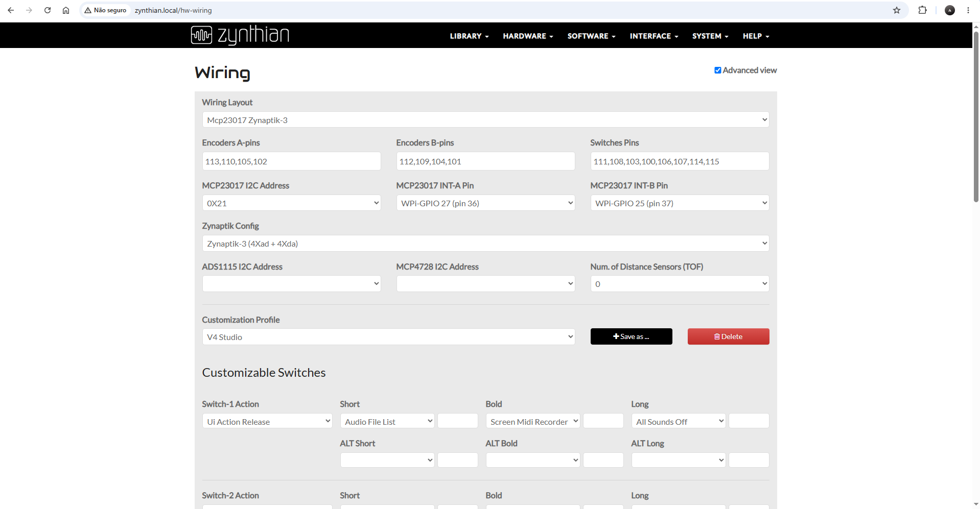Screen dimensions: 980x509
Task: Open the INTERFACE menu
Action: point(654,36)
